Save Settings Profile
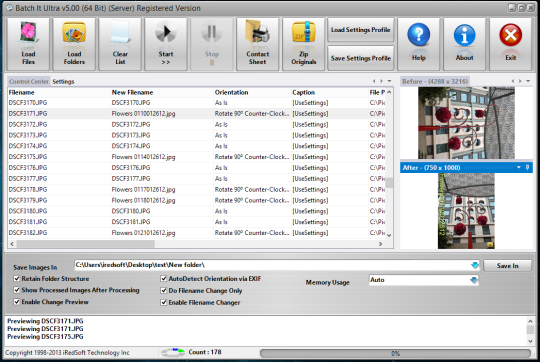540x362 pixels. [x=361, y=58]
